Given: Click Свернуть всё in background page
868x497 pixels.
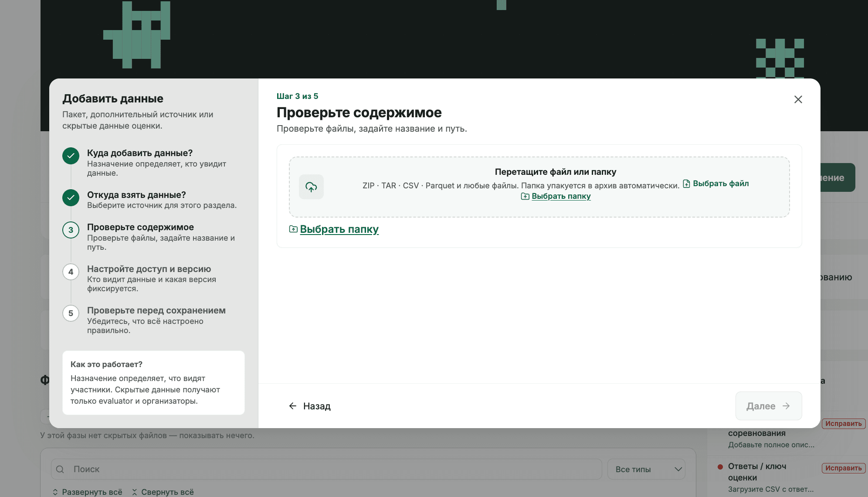Looking at the screenshot, I should pos(163,492).
